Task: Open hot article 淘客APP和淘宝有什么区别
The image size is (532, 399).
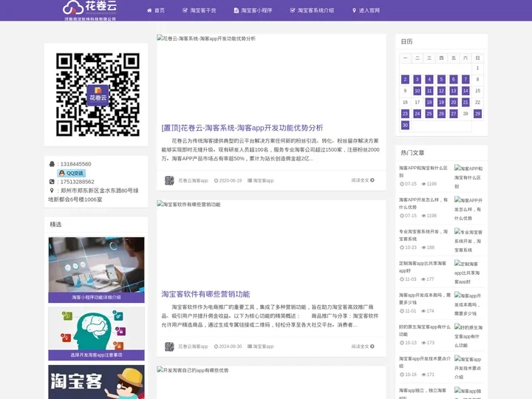Action: pos(423,171)
